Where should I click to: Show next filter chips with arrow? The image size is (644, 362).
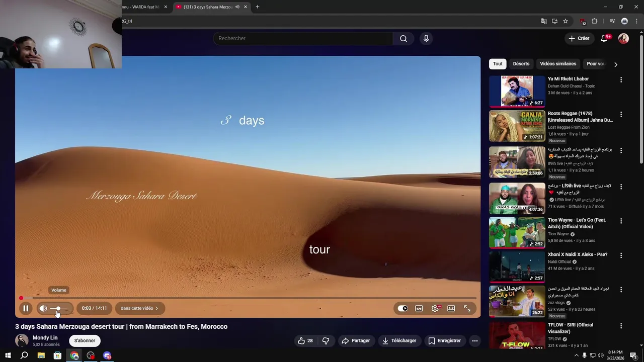[616, 64]
